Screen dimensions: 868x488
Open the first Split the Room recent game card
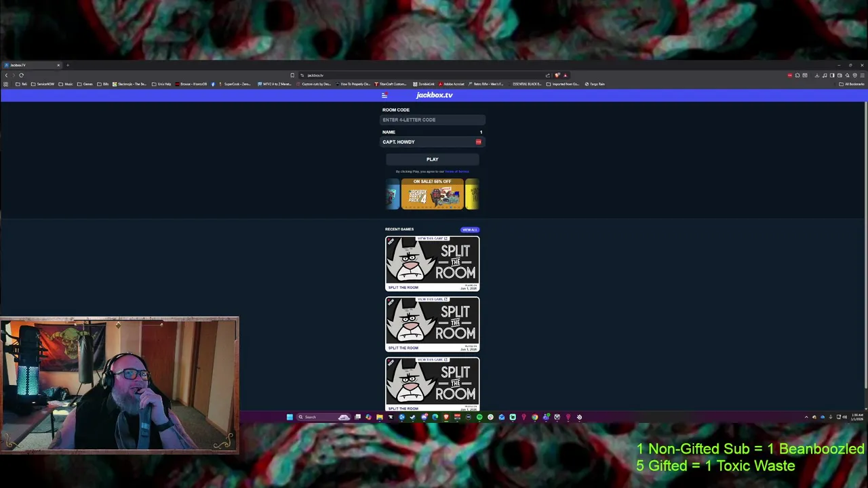coord(433,264)
